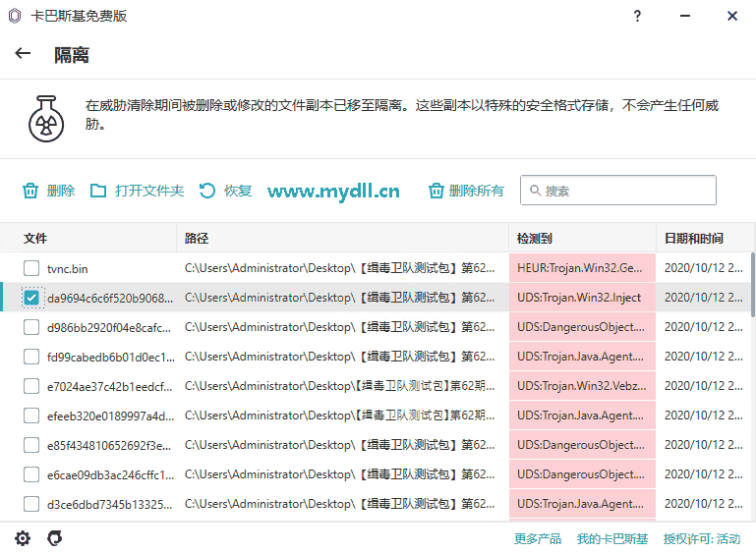Screen dimensions: 756x554
Task: Click the search magnifier icon
Action: 535,191
